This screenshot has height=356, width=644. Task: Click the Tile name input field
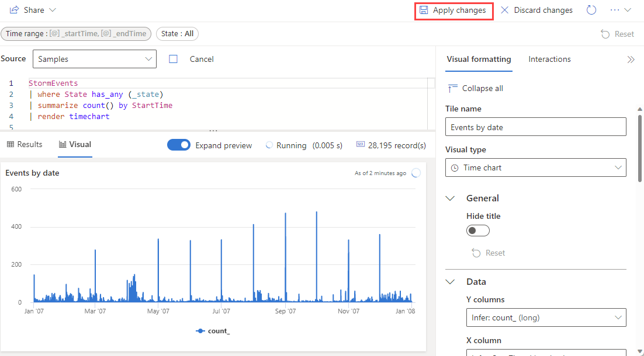(535, 127)
